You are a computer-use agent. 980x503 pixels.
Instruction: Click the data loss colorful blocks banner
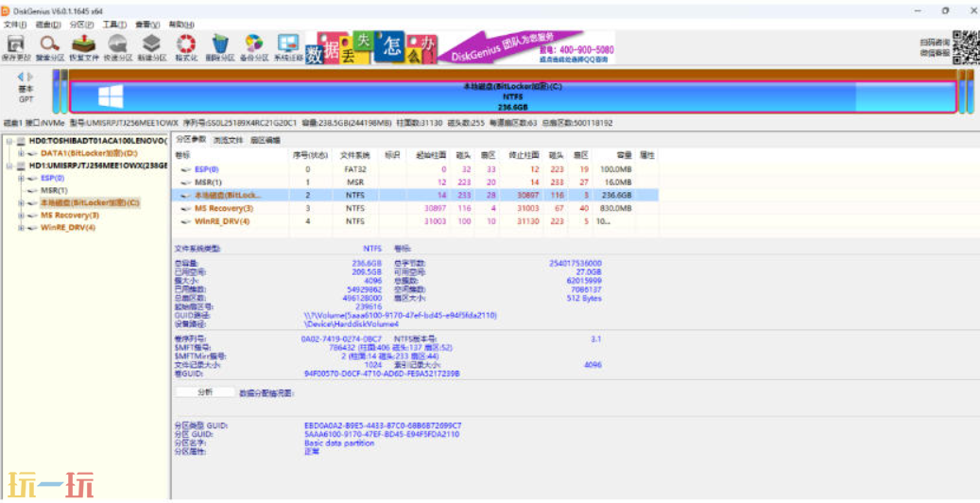[371, 47]
